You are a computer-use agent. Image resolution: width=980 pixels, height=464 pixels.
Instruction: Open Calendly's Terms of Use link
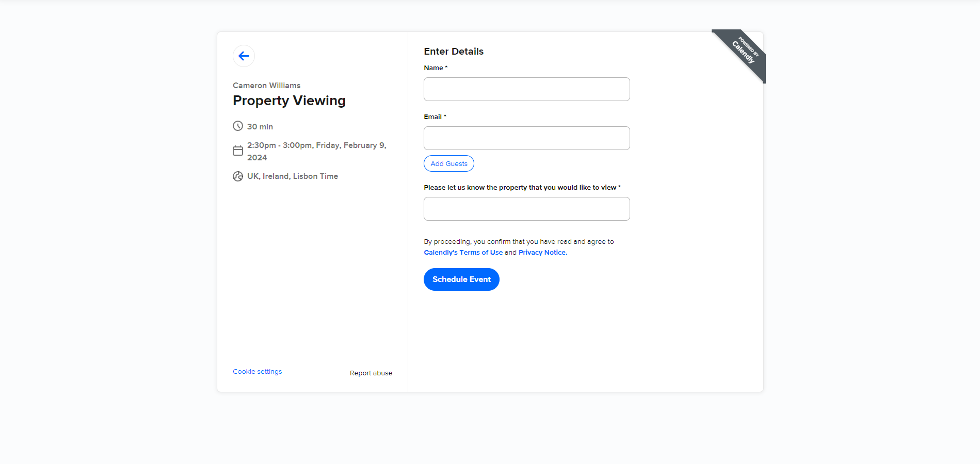tap(463, 253)
